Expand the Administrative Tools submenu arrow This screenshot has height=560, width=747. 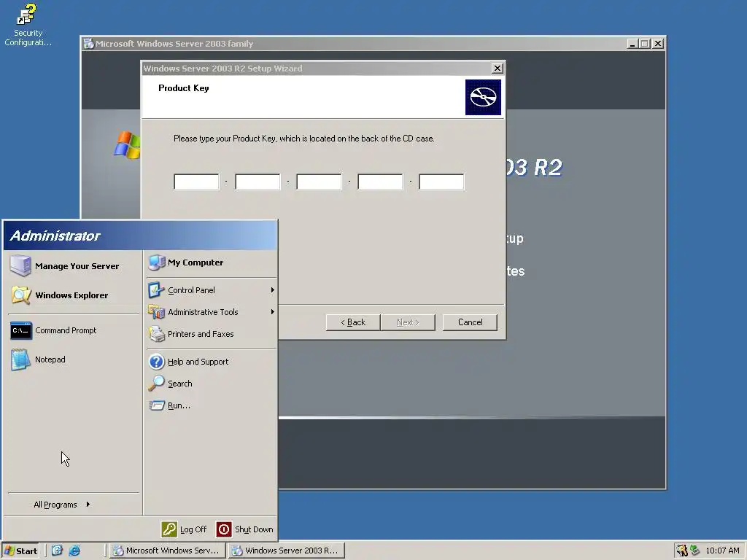273,312
